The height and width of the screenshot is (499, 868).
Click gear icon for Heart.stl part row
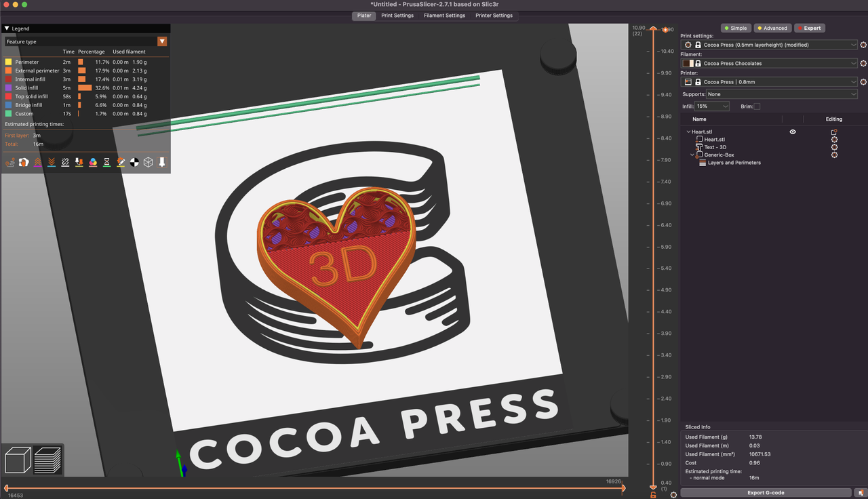834,140
